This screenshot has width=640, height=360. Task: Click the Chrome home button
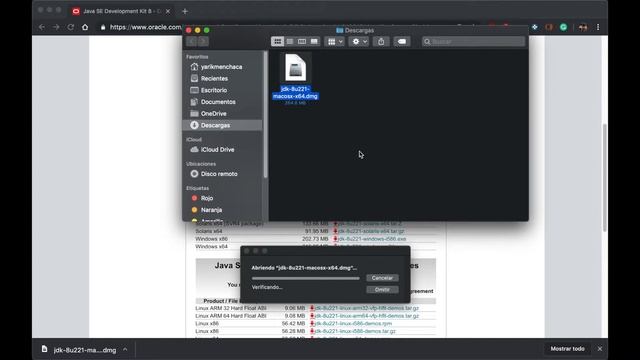[x=85, y=27]
